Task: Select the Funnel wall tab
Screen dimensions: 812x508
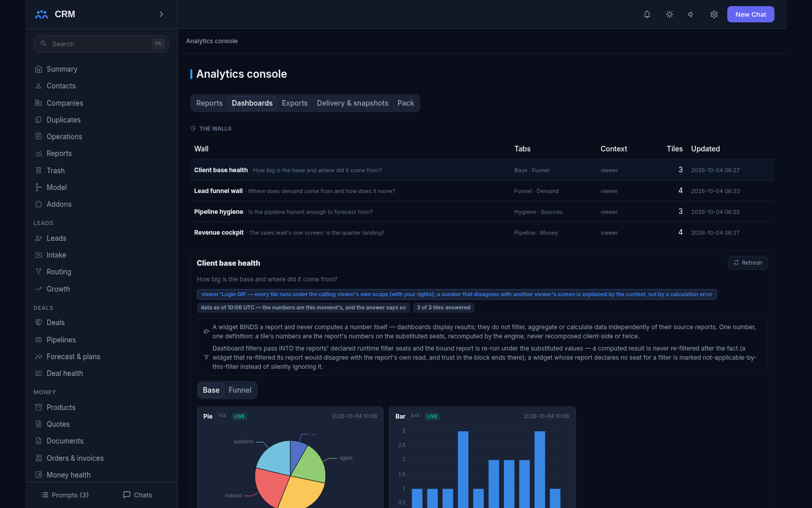Action: [240, 390]
